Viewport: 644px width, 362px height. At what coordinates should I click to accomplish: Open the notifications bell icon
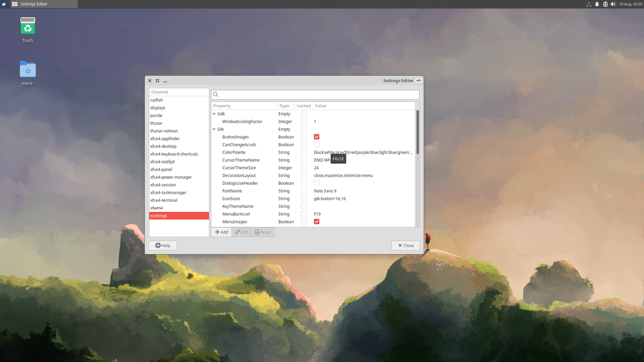pyautogui.click(x=597, y=4)
